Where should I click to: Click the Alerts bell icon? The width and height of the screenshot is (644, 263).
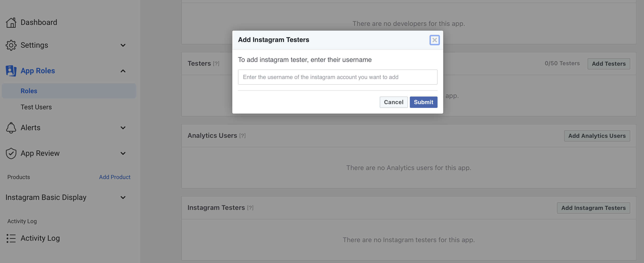coord(11,128)
